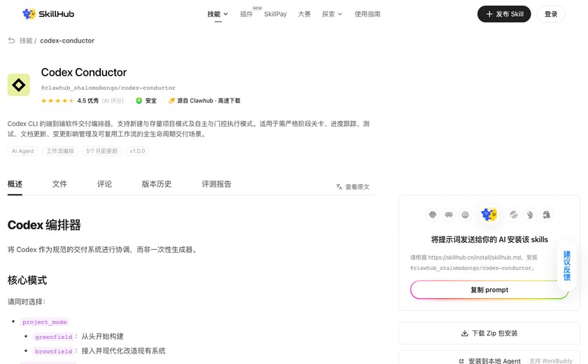Click the green shield safety icon
The height and width of the screenshot is (364, 588).
pyautogui.click(x=139, y=101)
